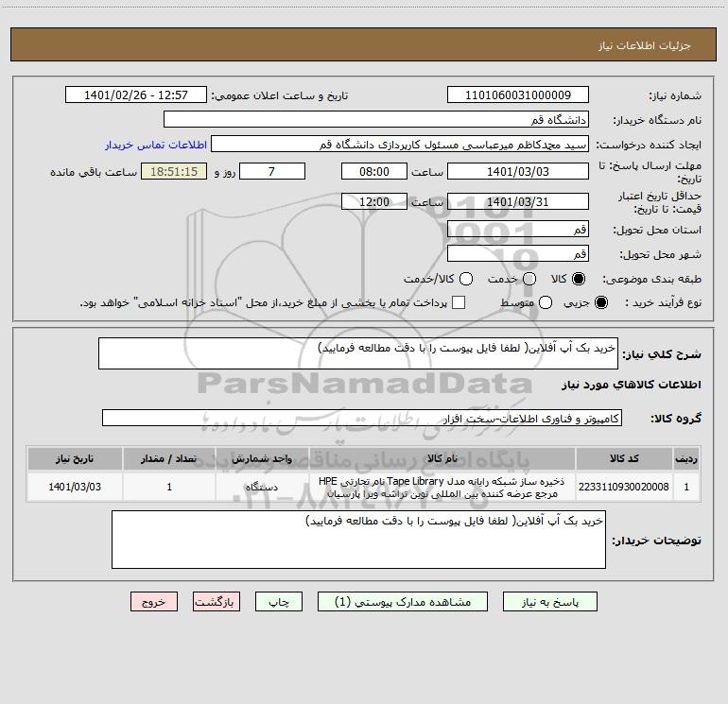
Task: Click the نام کالا column header
Action: (442, 458)
